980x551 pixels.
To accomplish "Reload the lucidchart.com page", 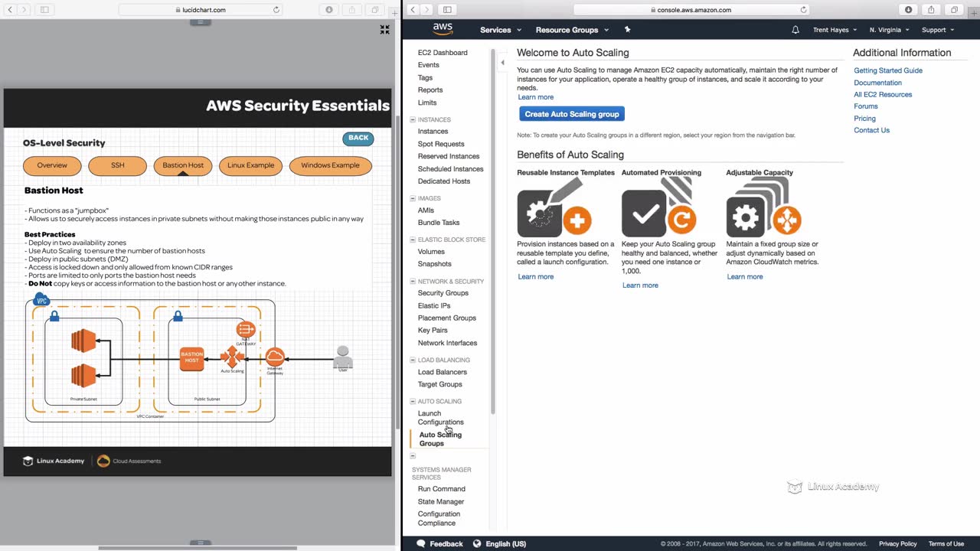I will pos(276,10).
